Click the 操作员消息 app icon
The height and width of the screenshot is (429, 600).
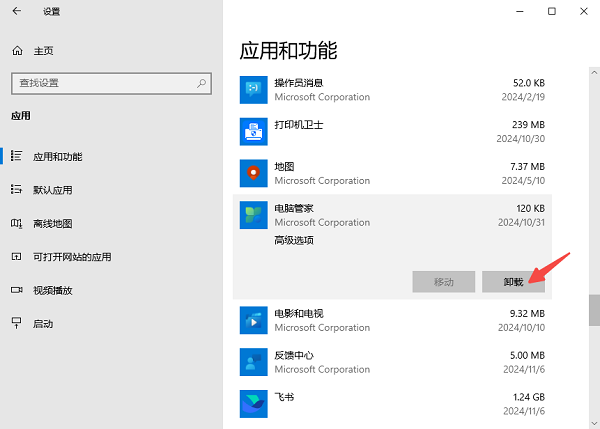(254, 90)
